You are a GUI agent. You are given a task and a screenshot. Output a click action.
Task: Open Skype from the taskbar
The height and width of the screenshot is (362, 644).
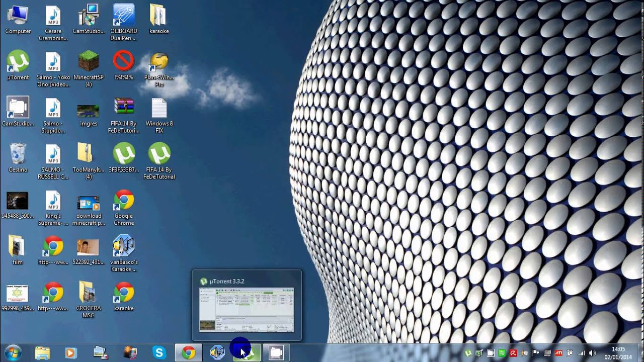point(159,353)
